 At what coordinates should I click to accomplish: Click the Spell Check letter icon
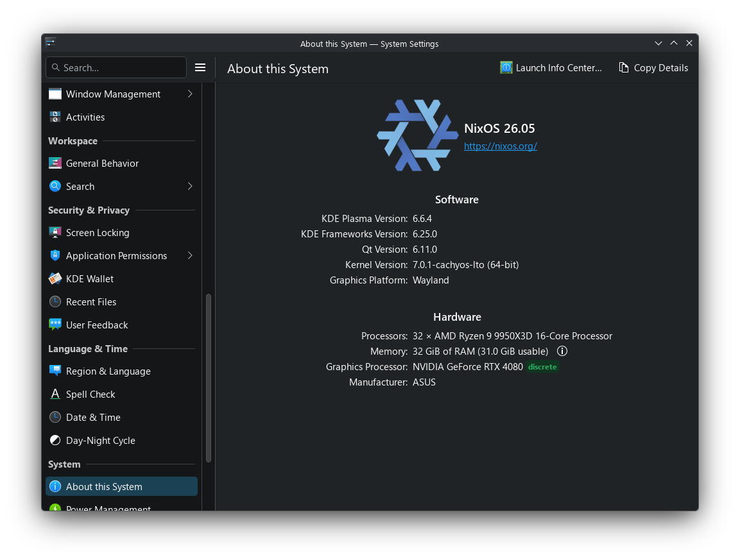55,395
